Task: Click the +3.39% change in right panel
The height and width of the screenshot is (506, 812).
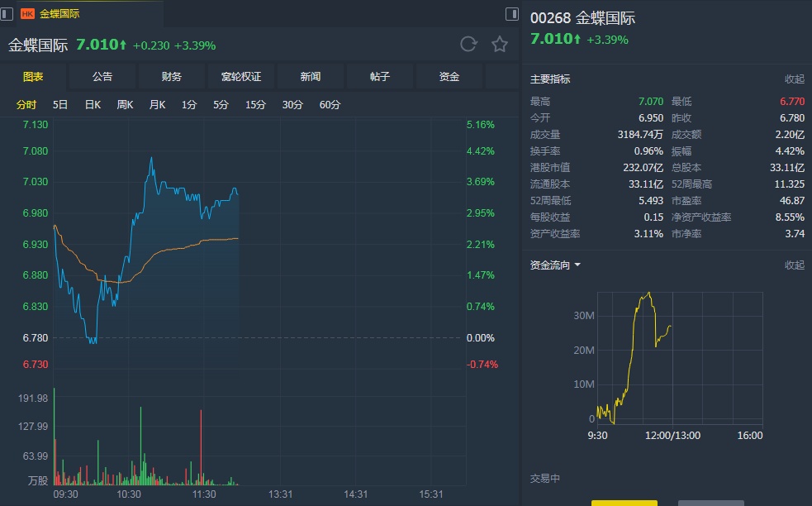Action: (607, 40)
